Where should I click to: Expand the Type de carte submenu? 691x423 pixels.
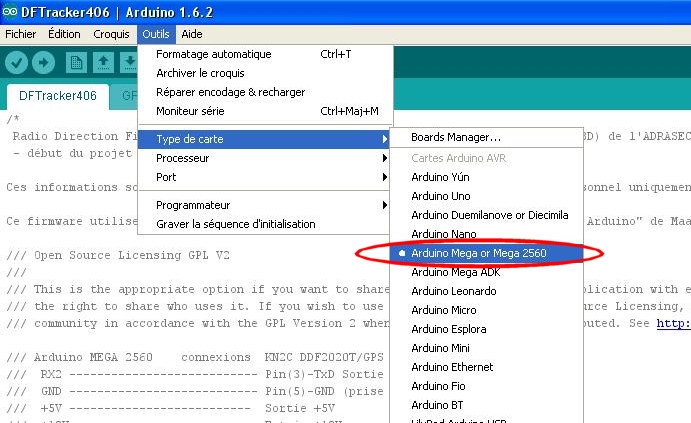point(265,139)
